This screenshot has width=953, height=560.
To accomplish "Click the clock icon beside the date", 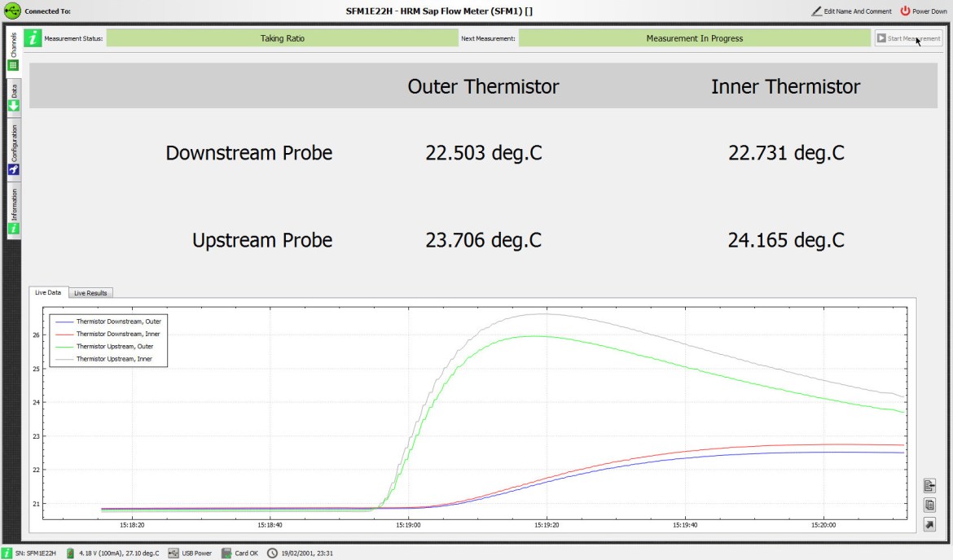I will pos(272,553).
